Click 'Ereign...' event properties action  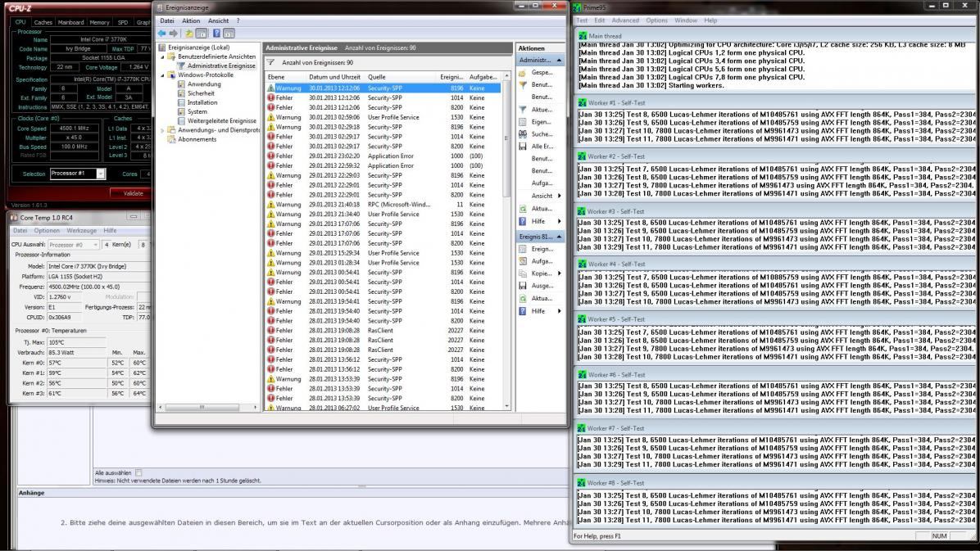tap(542, 249)
